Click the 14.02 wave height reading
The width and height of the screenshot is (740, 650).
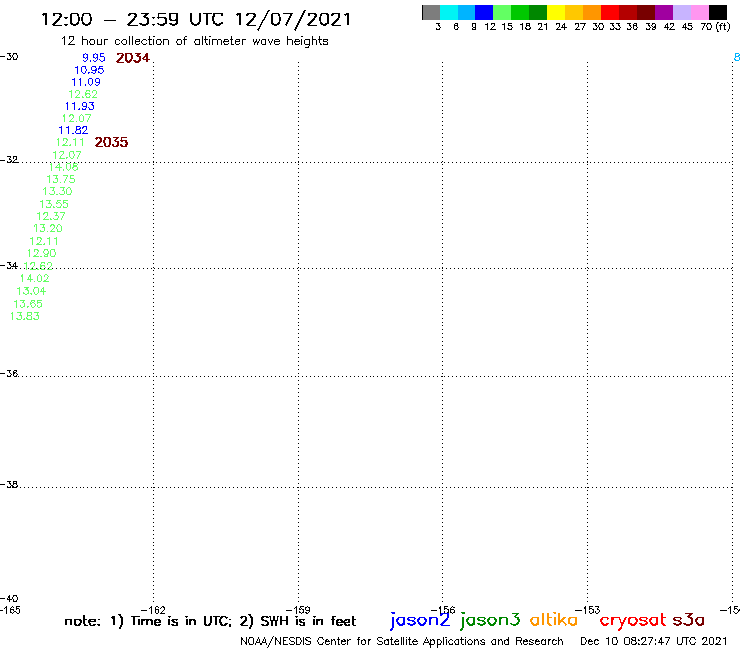[x=34, y=279]
